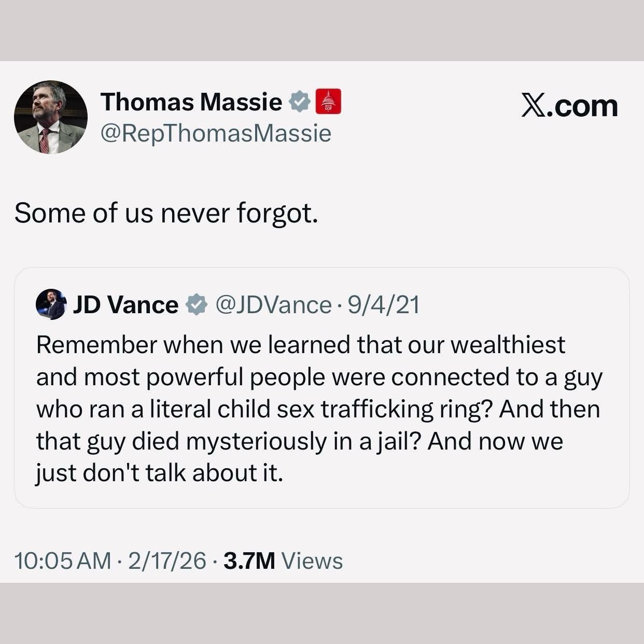
Task: Click the Views label
Action: coord(312,561)
